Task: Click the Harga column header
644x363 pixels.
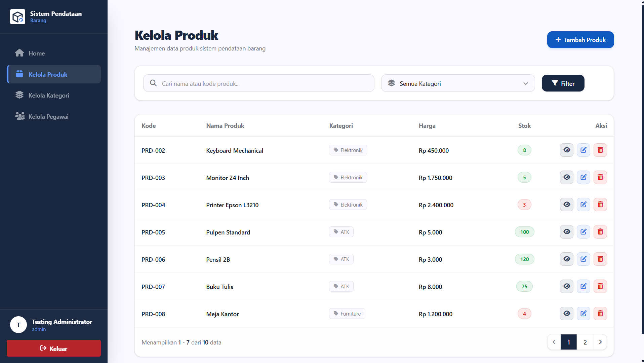Action: point(427,125)
